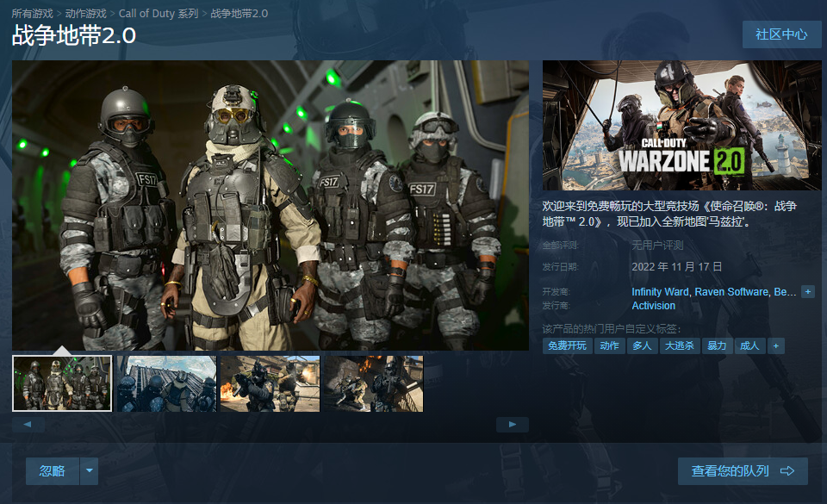Open 动作游戏 breadcrumb category

click(86, 14)
